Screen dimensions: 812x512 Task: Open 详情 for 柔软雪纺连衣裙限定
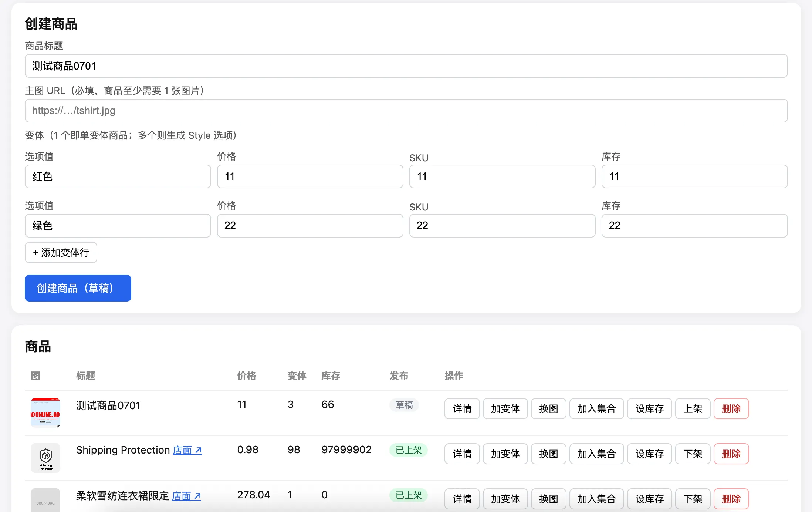[462, 499]
